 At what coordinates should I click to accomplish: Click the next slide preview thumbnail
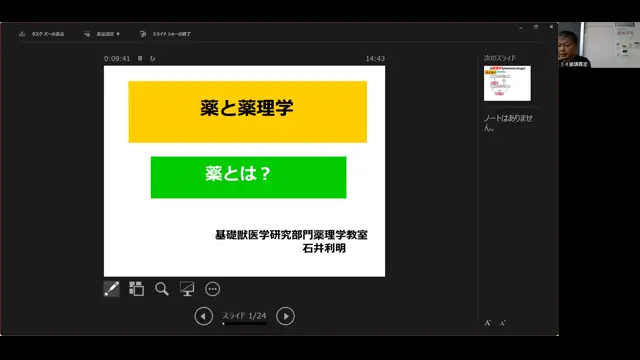pos(507,83)
